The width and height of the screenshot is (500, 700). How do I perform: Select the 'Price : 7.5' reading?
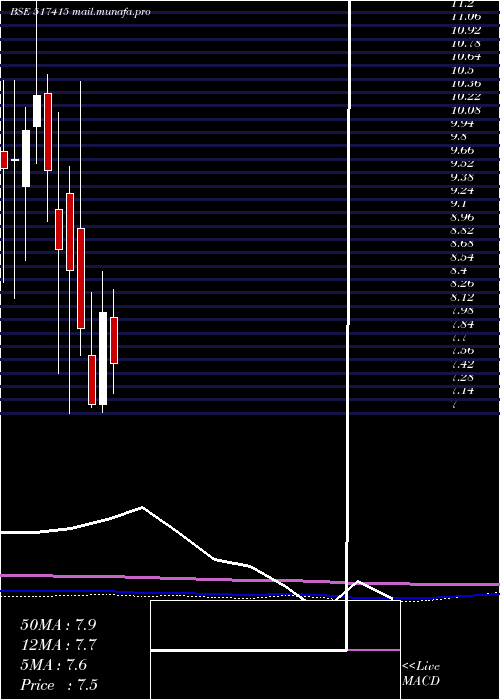59,685
